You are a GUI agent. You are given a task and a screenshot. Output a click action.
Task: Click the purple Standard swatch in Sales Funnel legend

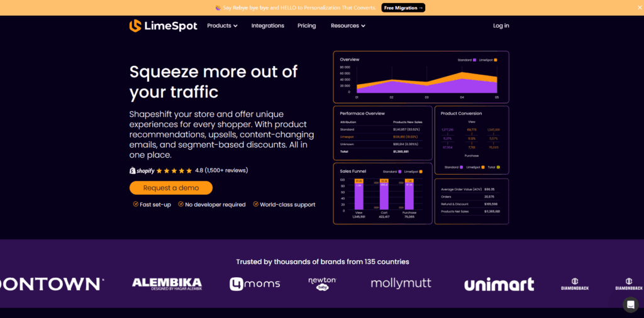[399, 172]
